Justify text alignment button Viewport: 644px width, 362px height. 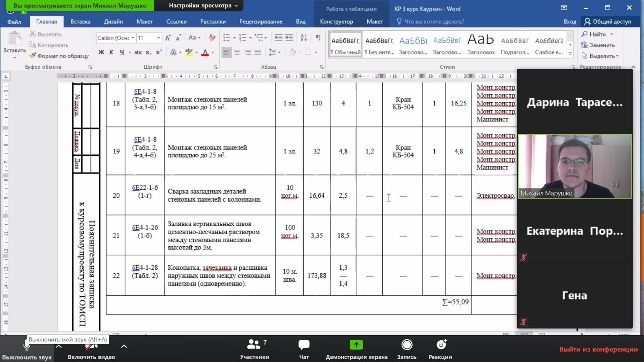pyautogui.click(x=258, y=52)
